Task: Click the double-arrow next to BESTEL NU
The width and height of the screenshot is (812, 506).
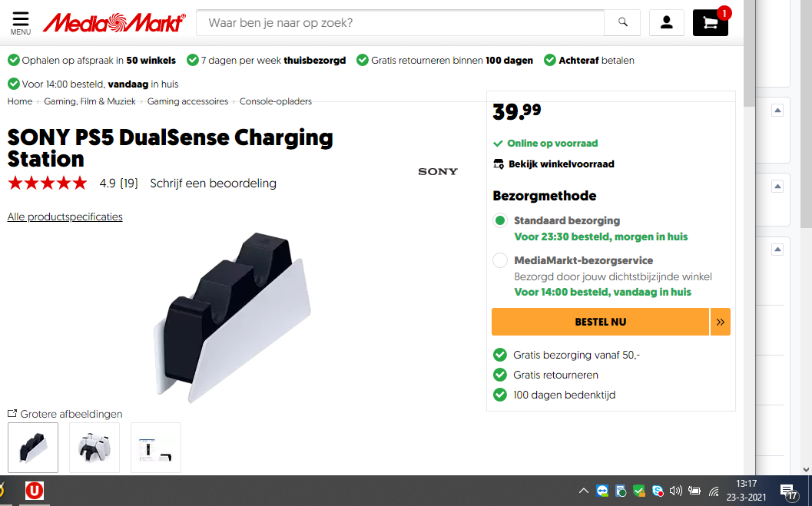Action: [721, 322]
